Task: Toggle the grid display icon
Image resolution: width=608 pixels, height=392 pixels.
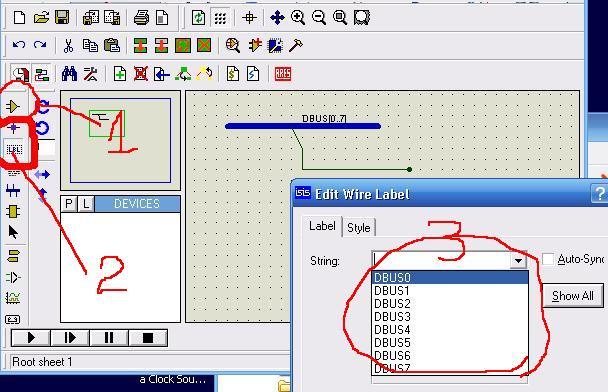Action: tap(220, 18)
